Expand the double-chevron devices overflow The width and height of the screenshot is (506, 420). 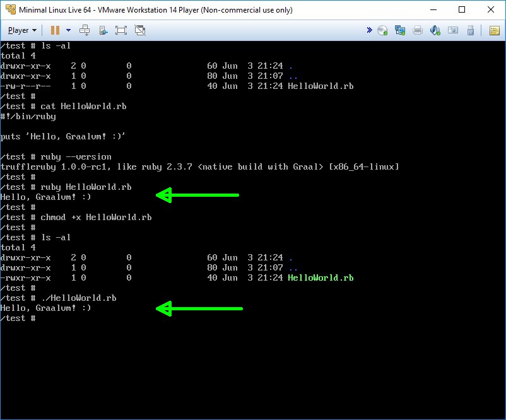click(370, 30)
